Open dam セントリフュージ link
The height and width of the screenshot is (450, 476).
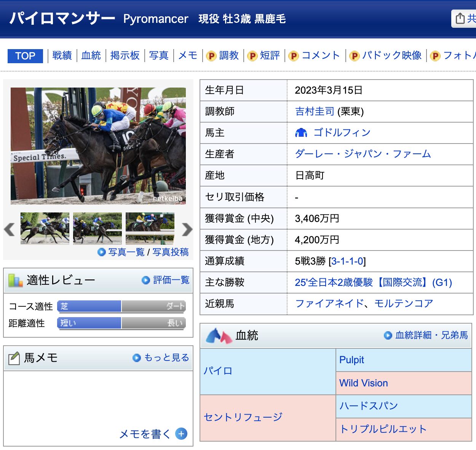coord(243,417)
